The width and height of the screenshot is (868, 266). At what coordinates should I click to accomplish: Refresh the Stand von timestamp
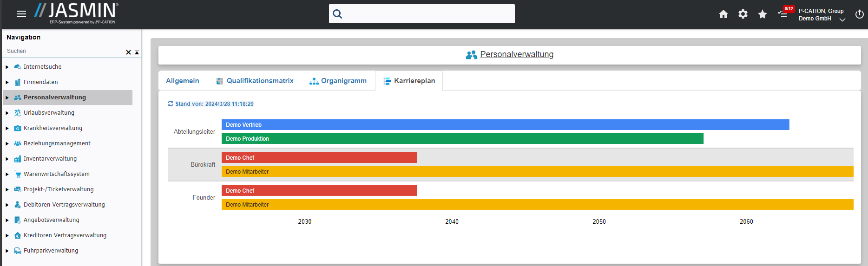point(171,104)
